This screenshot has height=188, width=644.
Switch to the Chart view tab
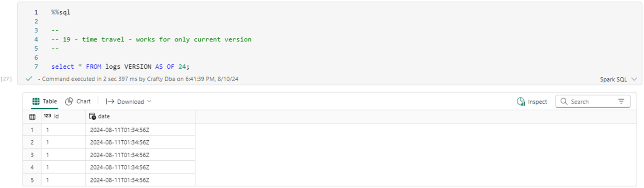(78, 101)
